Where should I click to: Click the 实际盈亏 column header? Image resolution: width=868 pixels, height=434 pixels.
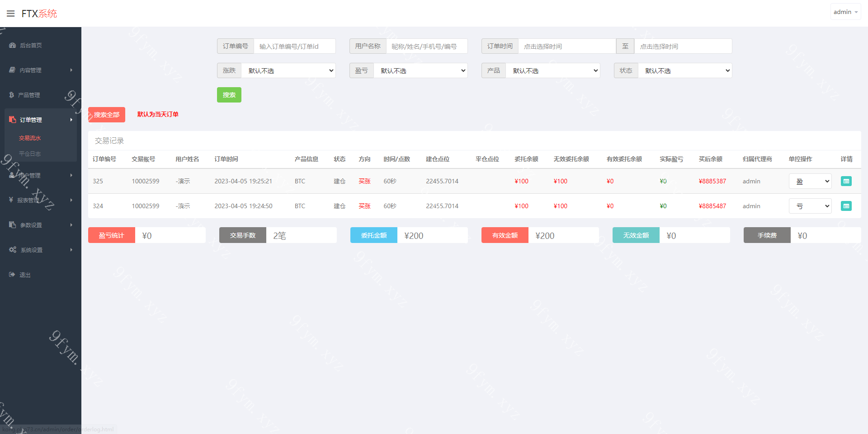point(671,159)
